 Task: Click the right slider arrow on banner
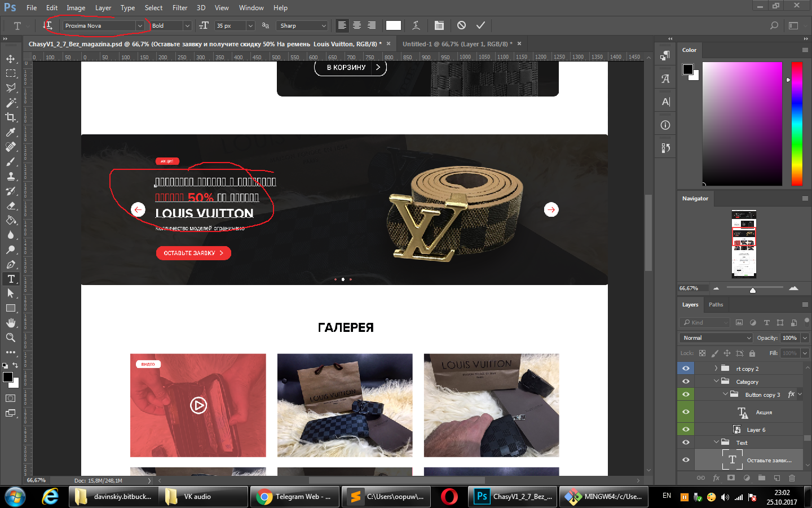click(x=551, y=209)
